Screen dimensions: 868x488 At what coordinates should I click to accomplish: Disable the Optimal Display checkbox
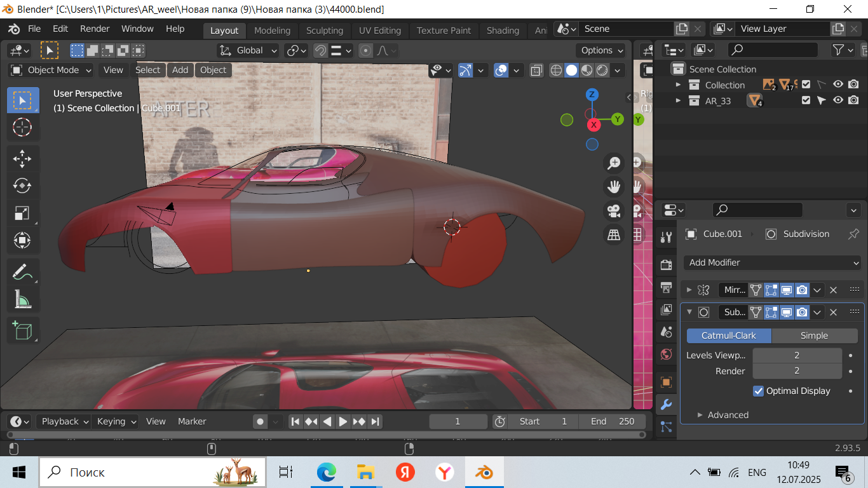[x=758, y=391]
